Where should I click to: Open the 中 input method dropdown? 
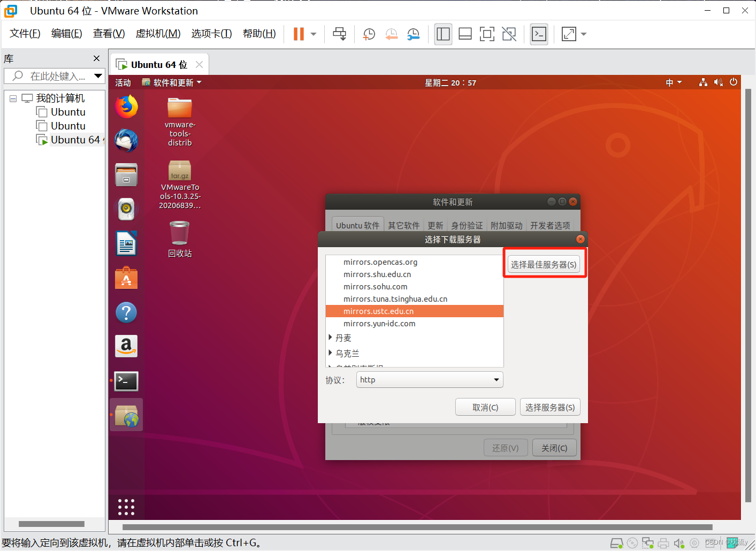click(x=674, y=82)
